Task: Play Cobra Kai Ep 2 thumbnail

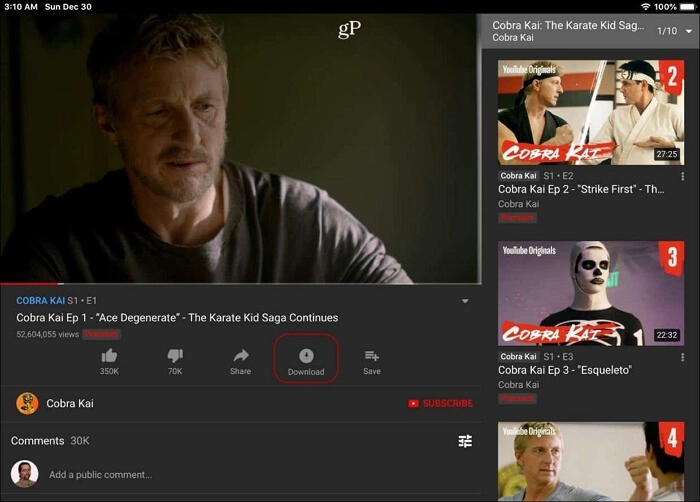Action: tap(590, 112)
